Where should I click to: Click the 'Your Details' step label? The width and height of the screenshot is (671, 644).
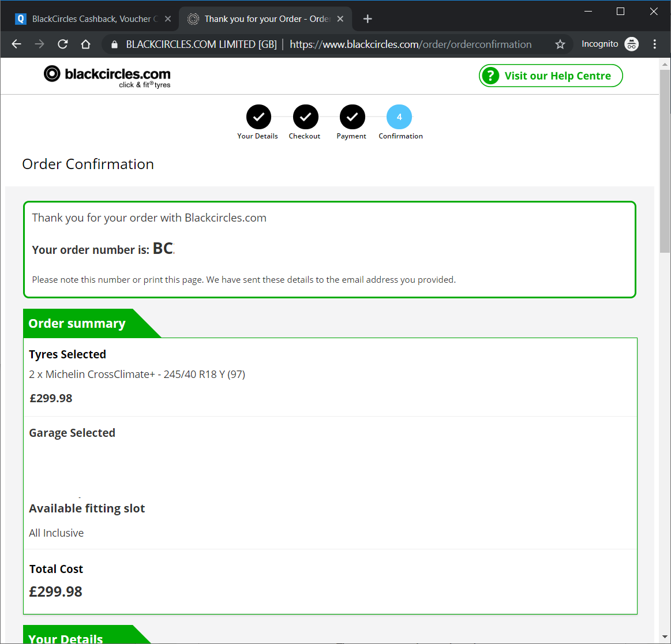(258, 136)
